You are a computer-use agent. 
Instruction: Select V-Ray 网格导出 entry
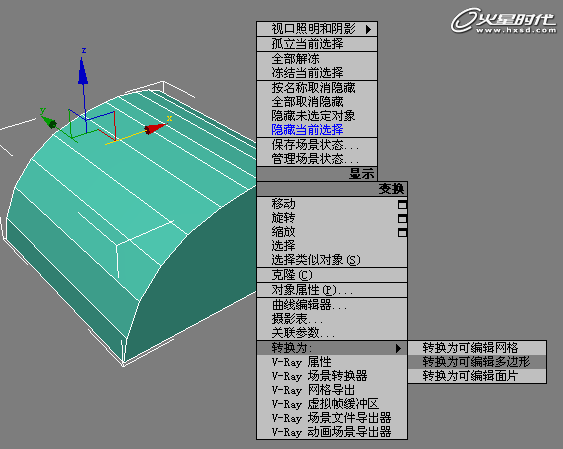point(332,390)
